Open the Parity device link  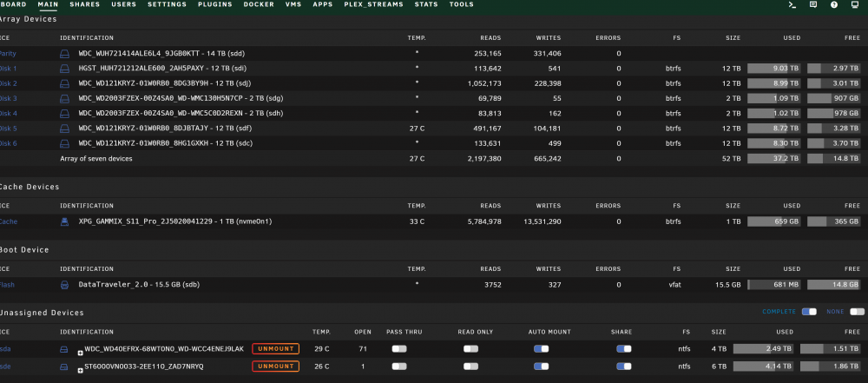tap(9, 54)
